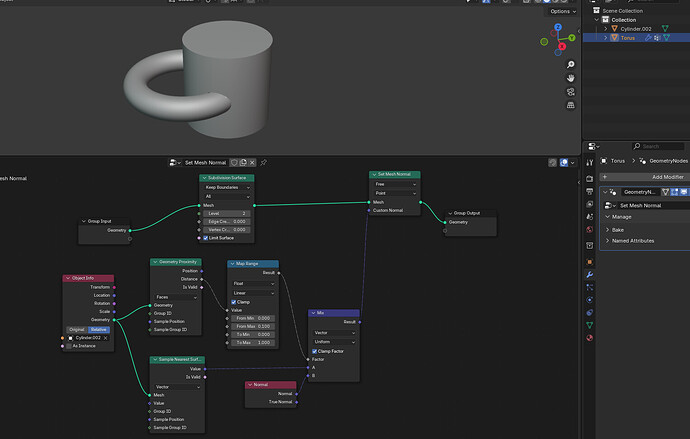
Task: Open the Modifiers wrench tab icon
Action: pos(590,274)
